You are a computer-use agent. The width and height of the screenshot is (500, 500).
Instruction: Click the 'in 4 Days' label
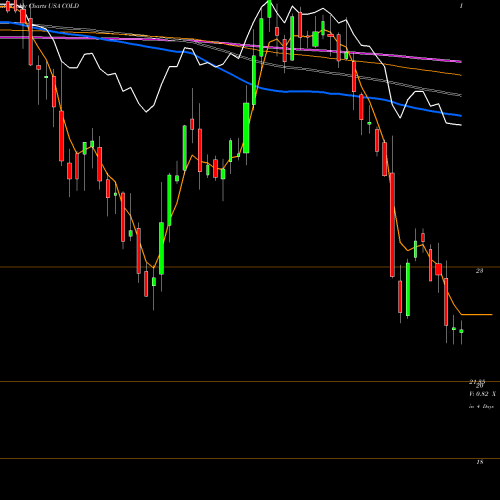pos(481,407)
